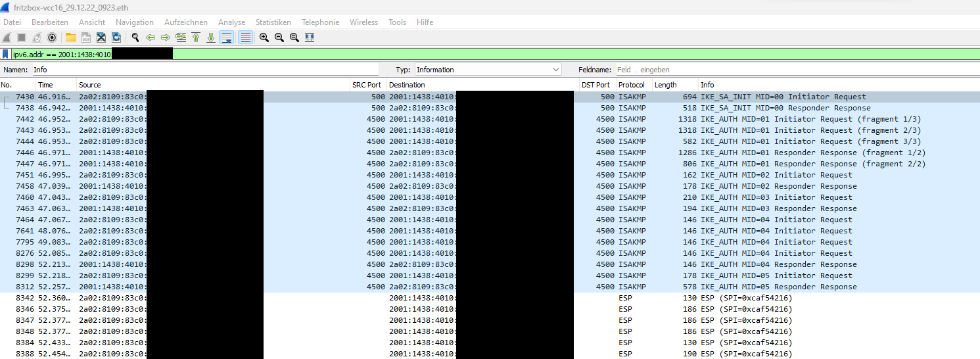Open the Ansicht menu
Viewport: 980px width, 359px height.
(x=92, y=22)
